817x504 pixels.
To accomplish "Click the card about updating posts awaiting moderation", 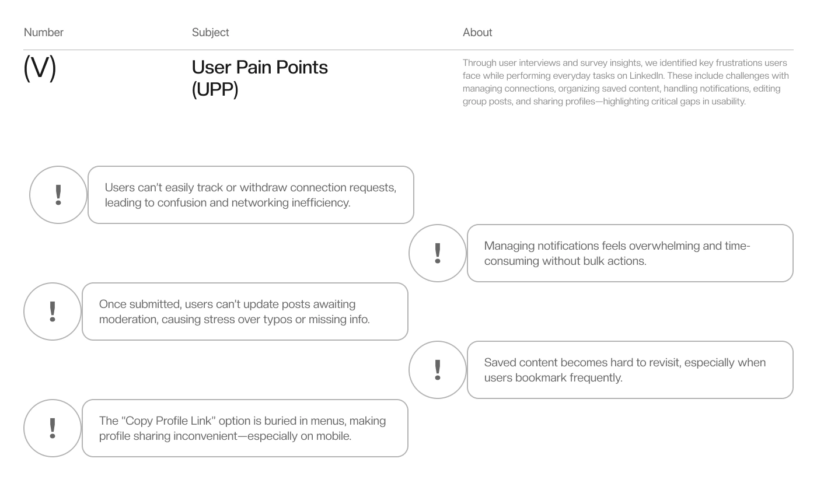I will coord(245,311).
